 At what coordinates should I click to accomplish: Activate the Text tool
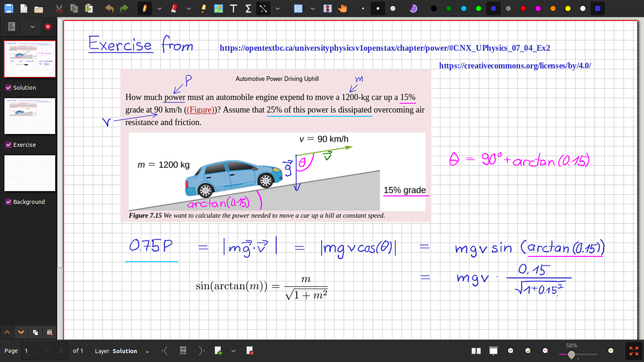(x=233, y=9)
